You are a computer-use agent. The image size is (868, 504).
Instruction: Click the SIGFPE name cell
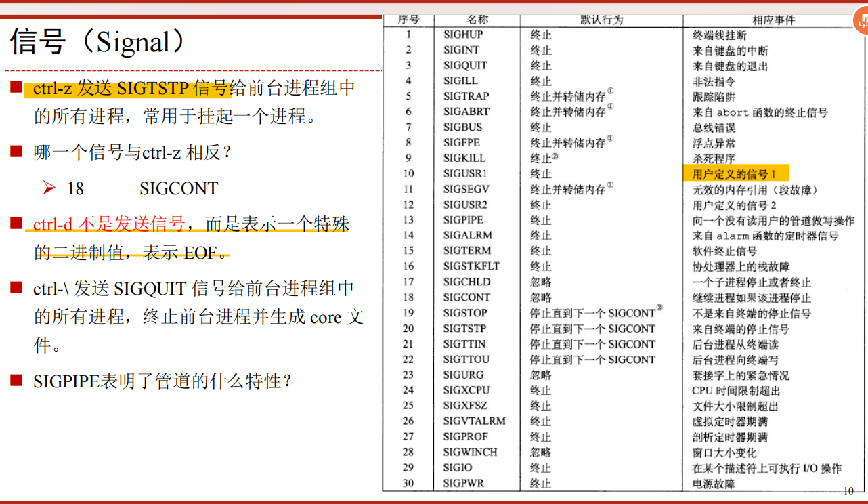point(462,143)
